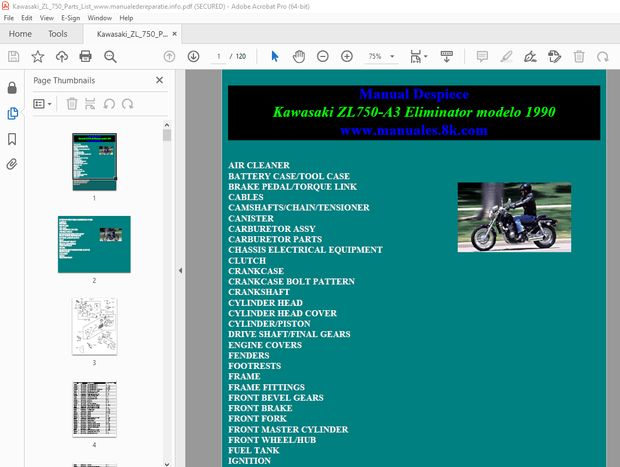
Task: Click the upload to cloud icon
Action: (62, 57)
